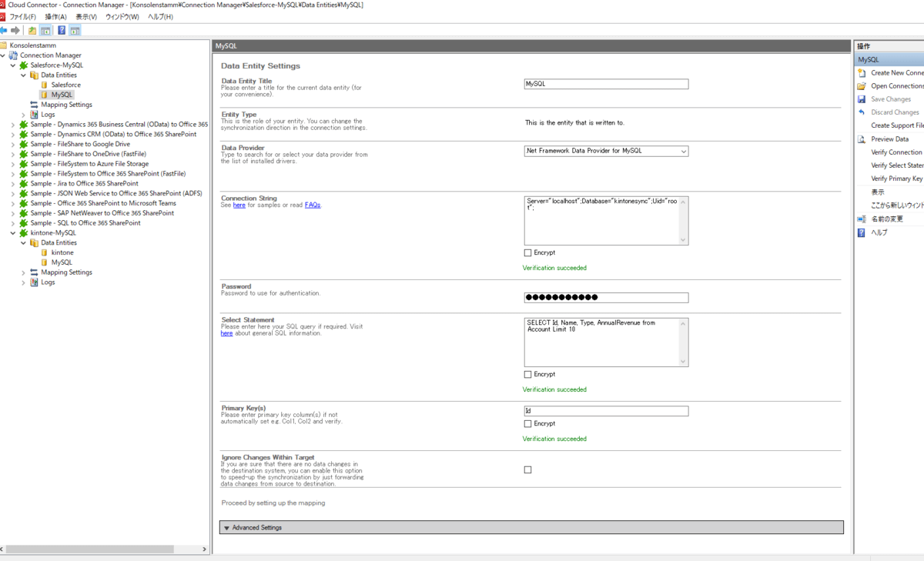The height and width of the screenshot is (561, 924).
Task: Click the blue question mark toolbar icon
Action: coord(62,31)
